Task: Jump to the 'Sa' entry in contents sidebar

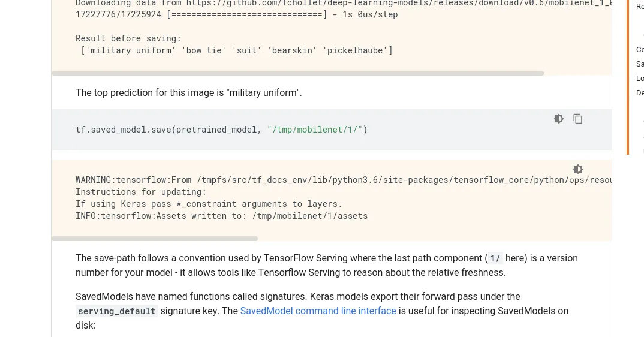Action: [x=640, y=64]
